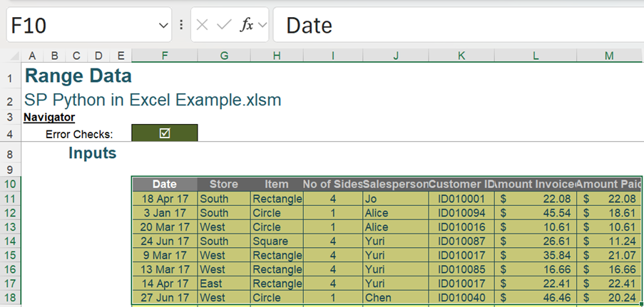Select the cell containing 24 Jun 17
Image resolution: width=644 pixels, height=307 pixels.
[x=165, y=241]
